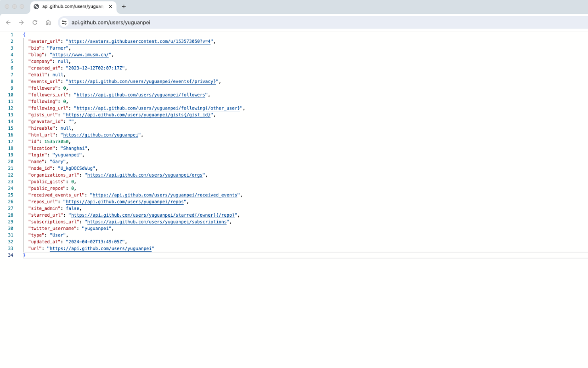The image size is (588, 368).
Task: Click the updated_at timestamp value
Action: click(95, 241)
